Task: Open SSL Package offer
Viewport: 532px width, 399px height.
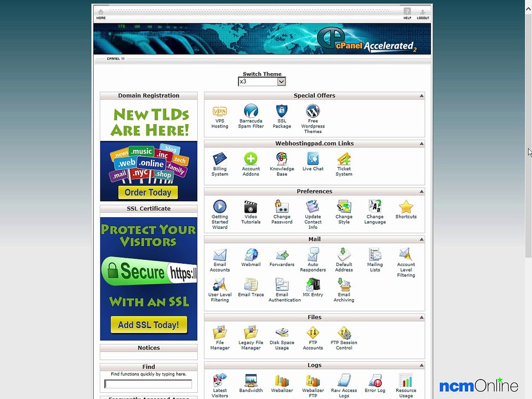Action: 282,117
